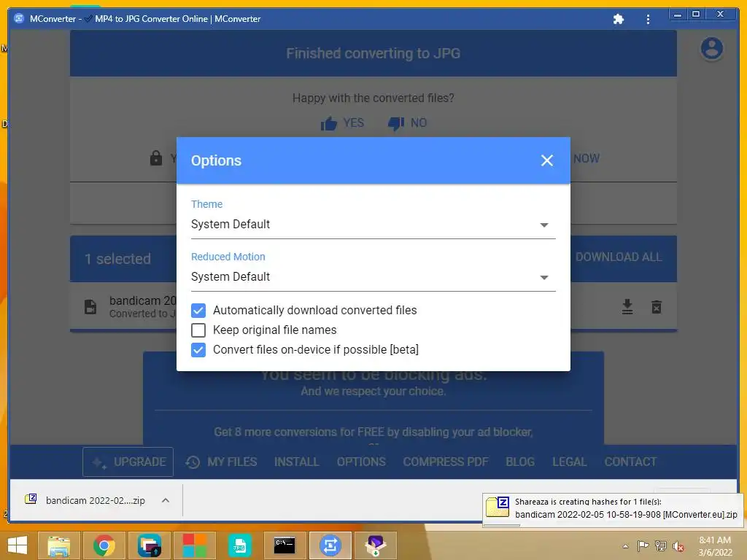The image size is (747, 560).
Task: Click the Shareaza hashing notification
Action: pyautogui.click(x=612, y=508)
